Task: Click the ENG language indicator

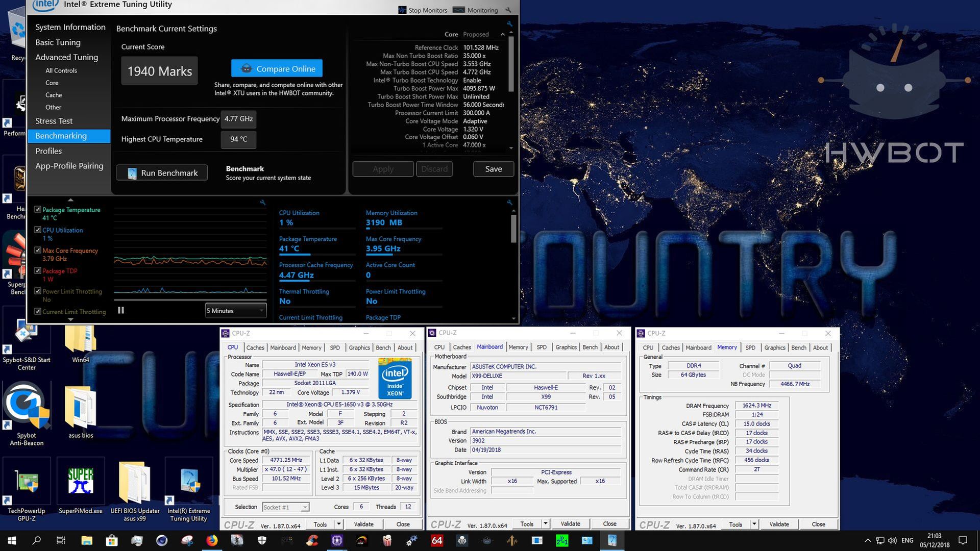Action: (907, 540)
